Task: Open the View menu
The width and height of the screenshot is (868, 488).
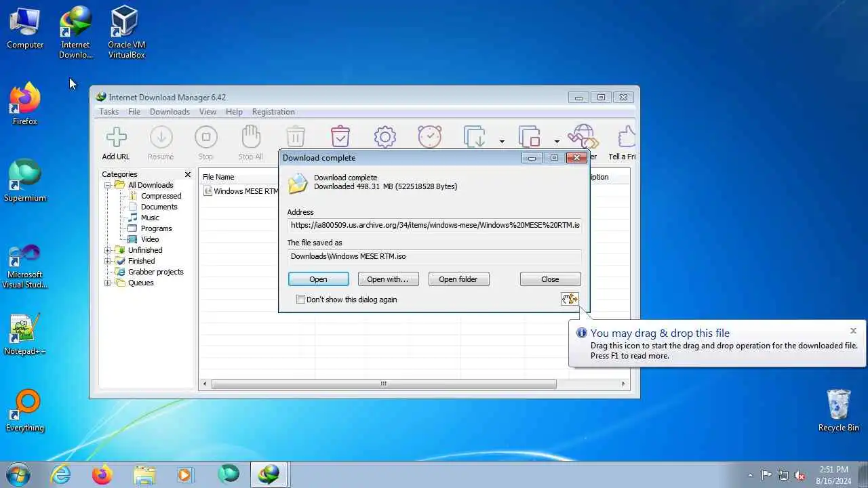Action: tap(208, 112)
